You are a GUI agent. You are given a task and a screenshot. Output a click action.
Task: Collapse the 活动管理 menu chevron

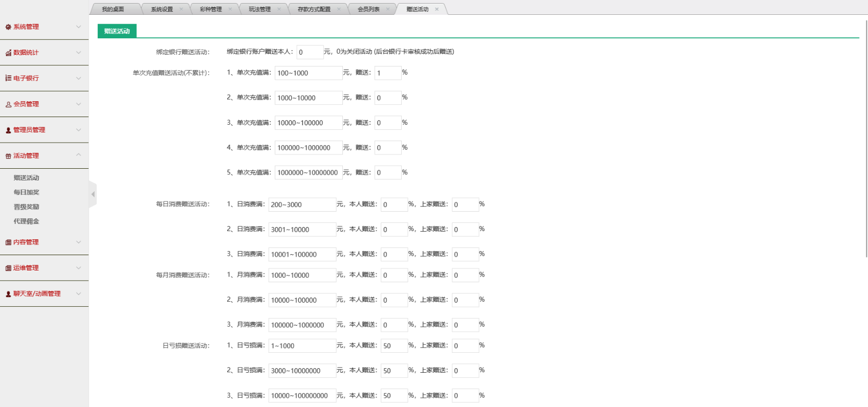pos(78,155)
